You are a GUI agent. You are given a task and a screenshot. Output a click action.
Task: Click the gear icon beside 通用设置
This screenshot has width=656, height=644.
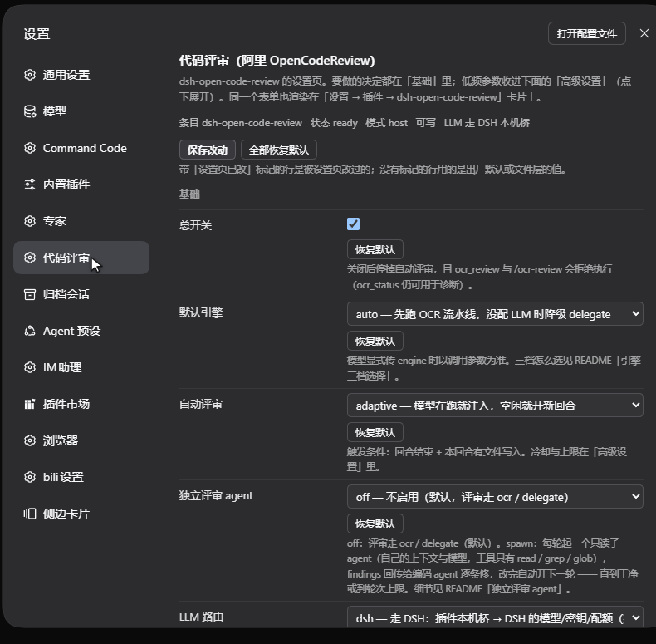(x=30, y=75)
